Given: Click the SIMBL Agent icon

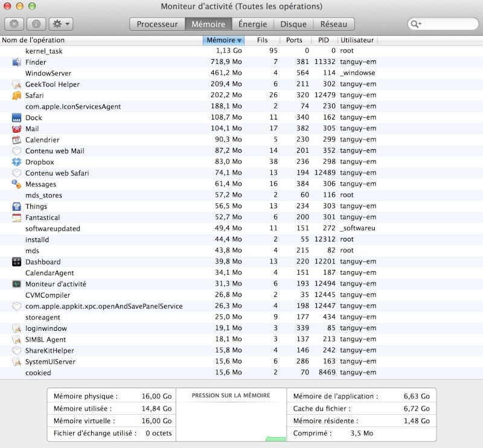Looking at the screenshot, I should click(17, 339).
